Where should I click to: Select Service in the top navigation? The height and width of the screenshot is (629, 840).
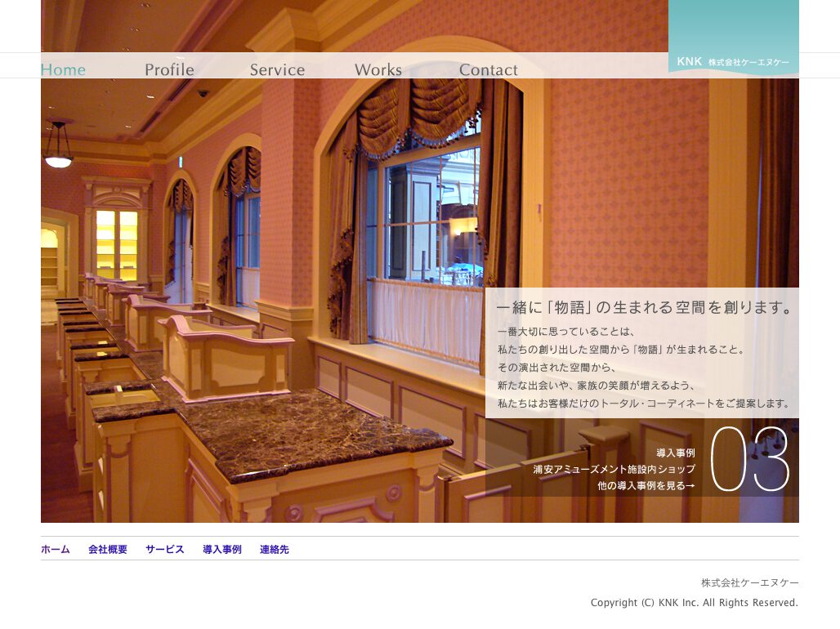coord(277,70)
